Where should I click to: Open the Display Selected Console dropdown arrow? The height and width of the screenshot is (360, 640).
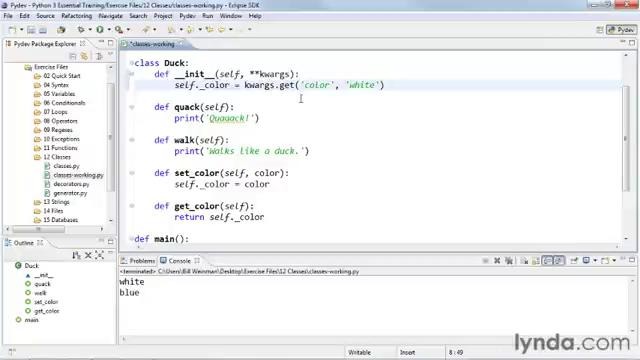595,260
